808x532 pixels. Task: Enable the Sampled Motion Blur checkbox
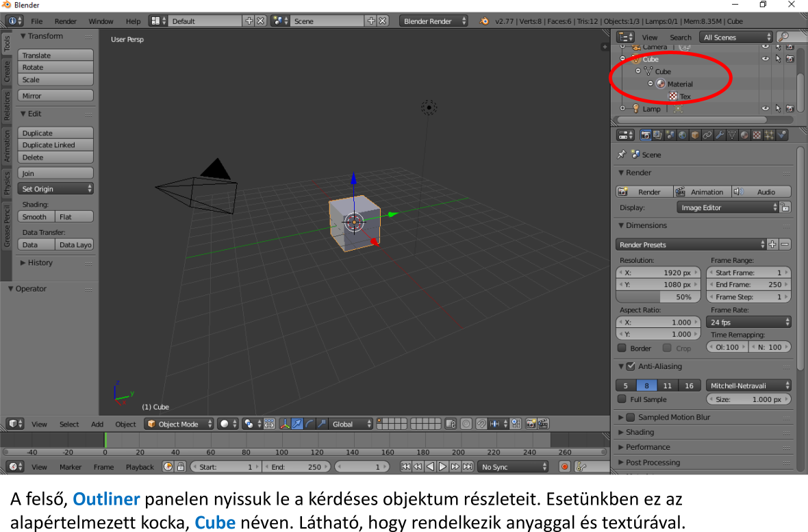(x=631, y=417)
